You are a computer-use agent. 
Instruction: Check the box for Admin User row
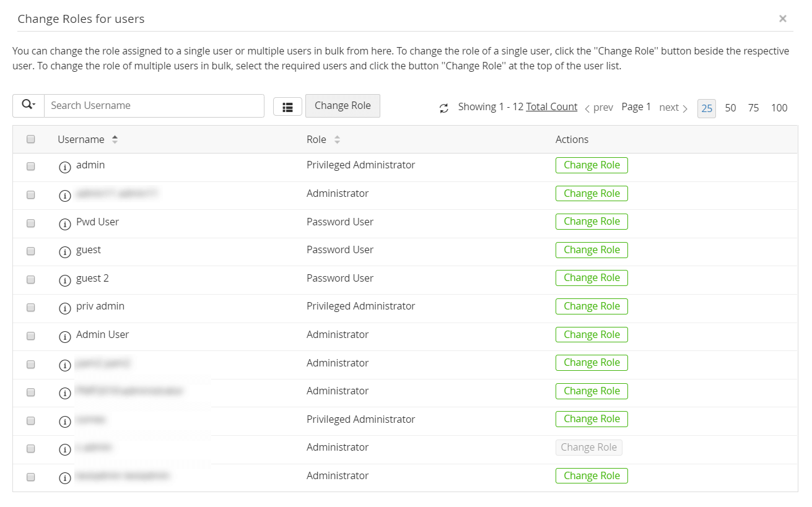[x=31, y=336]
